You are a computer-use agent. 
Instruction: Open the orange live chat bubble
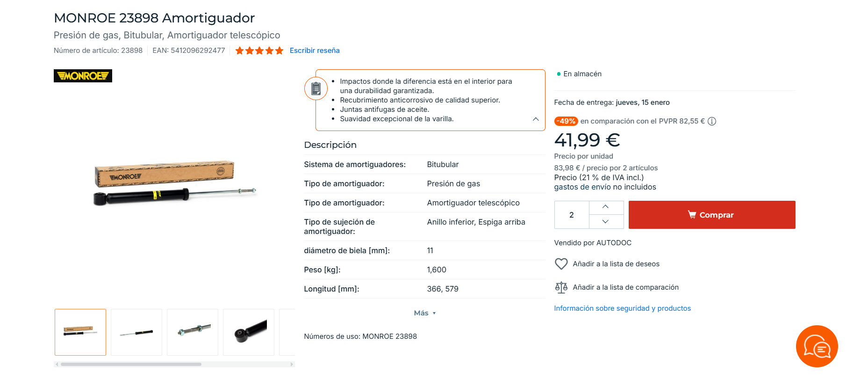click(x=817, y=346)
